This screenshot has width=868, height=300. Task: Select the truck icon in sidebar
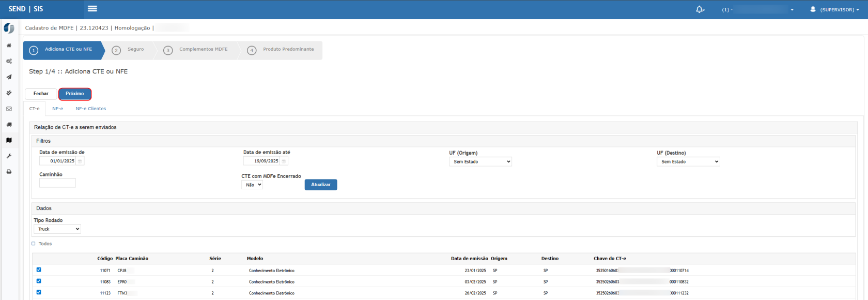[9, 125]
